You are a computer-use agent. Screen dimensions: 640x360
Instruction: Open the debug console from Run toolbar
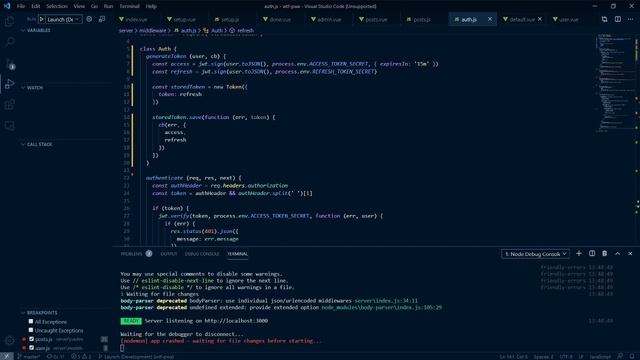point(102,19)
